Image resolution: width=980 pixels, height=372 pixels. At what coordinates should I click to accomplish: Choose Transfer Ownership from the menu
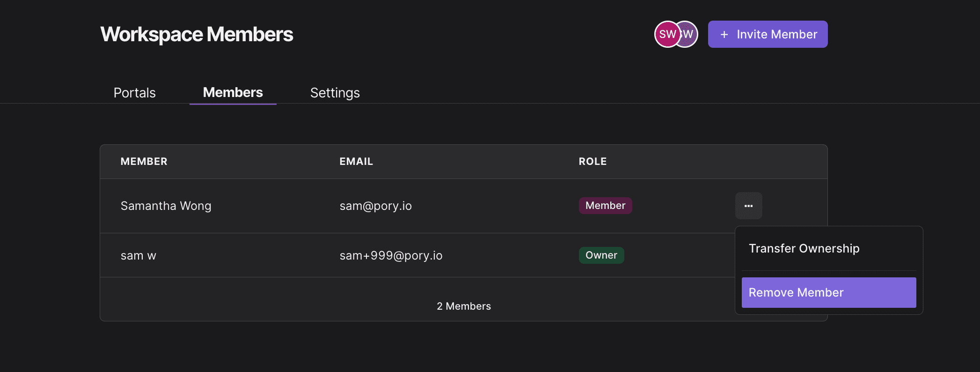829,248
